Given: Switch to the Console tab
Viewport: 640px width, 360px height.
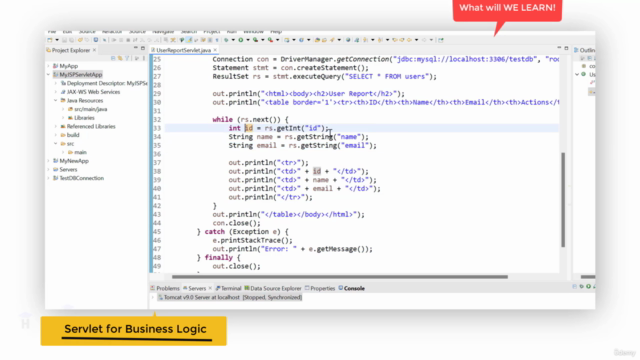Looking at the screenshot, I should pyautogui.click(x=351, y=288).
